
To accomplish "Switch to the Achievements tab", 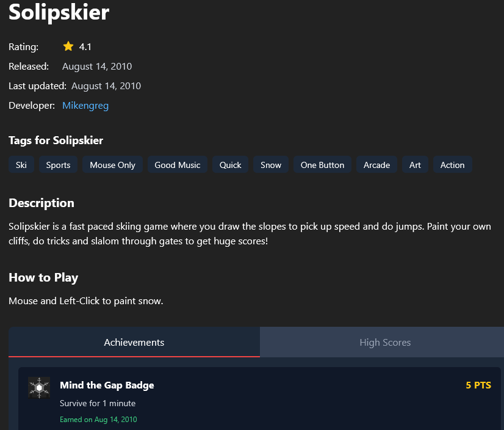I will (x=134, y=342).
